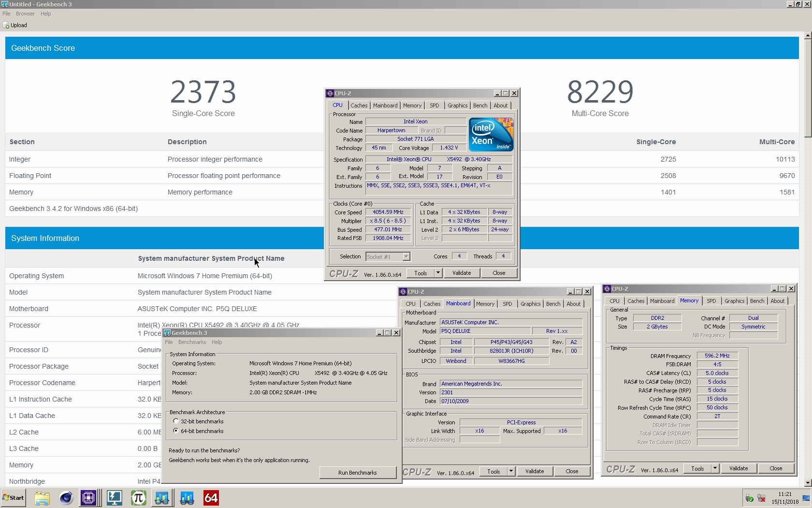
Task: Minimize the CPU-Z CPU tab window
Action: (x=497, y=93)
